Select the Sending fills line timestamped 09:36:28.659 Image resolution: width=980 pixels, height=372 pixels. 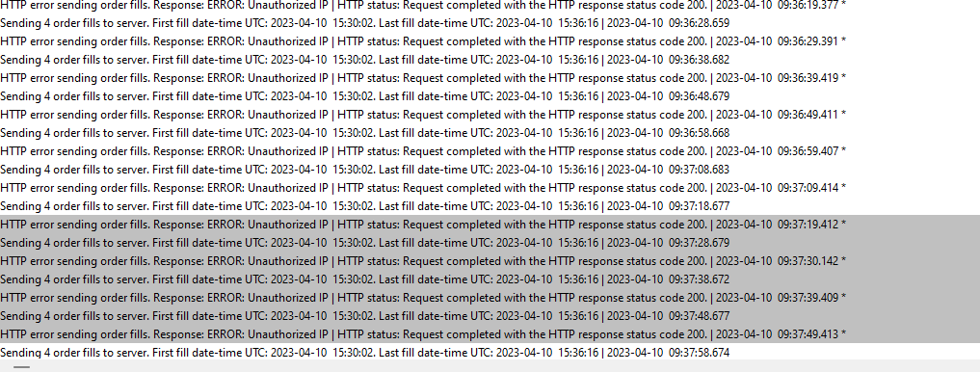coord(490,23)
